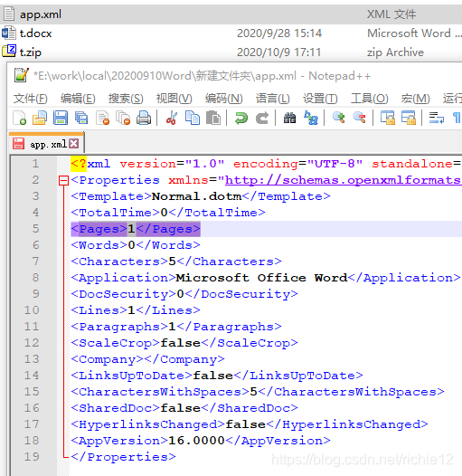Open a file using the folder icon
The height and width of the screenshot is (476, 462).
pyautogui.click(x=40, y=118)
